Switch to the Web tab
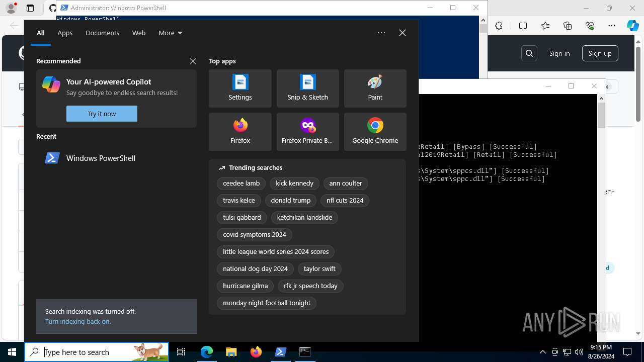The image size is (644, 362). (x=139, y=33)
